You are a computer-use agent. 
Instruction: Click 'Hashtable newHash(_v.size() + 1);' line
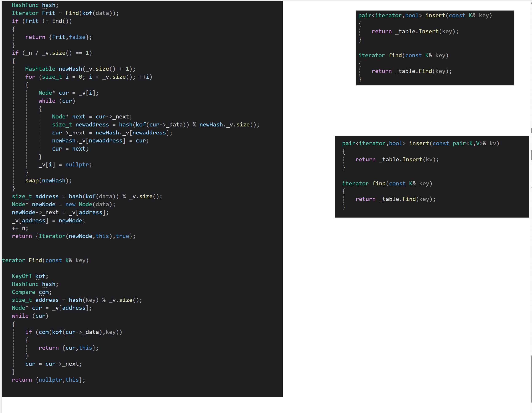[x=80, y=69]
